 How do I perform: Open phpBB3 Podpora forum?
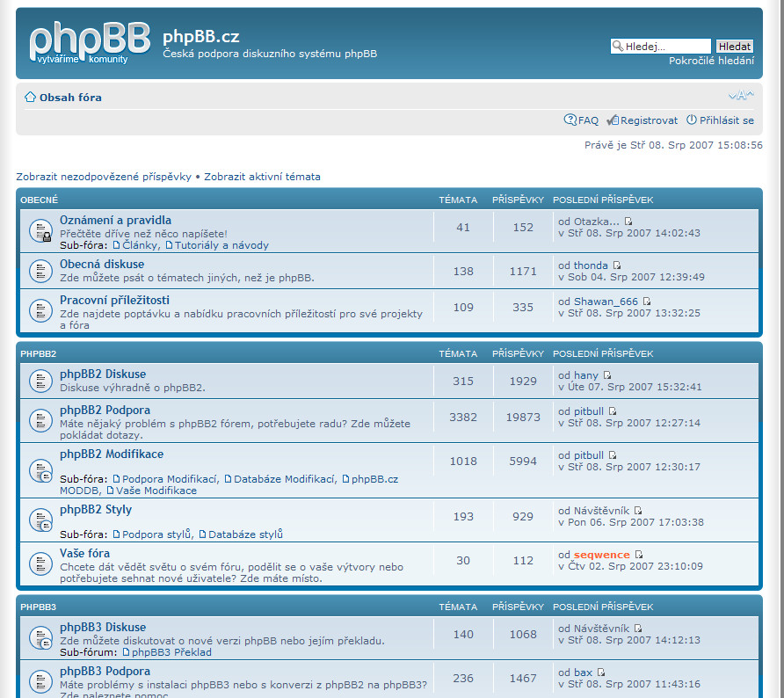click(105, 671)
